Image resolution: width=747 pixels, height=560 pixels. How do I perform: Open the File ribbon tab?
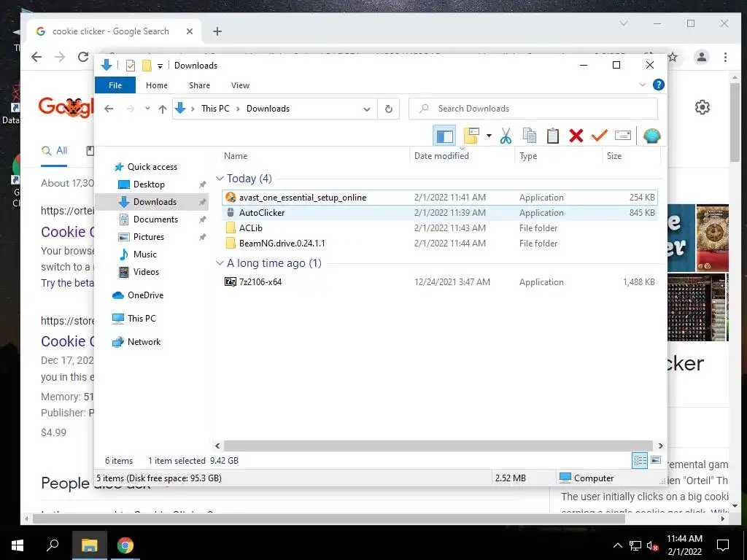(x=115, y=85)
